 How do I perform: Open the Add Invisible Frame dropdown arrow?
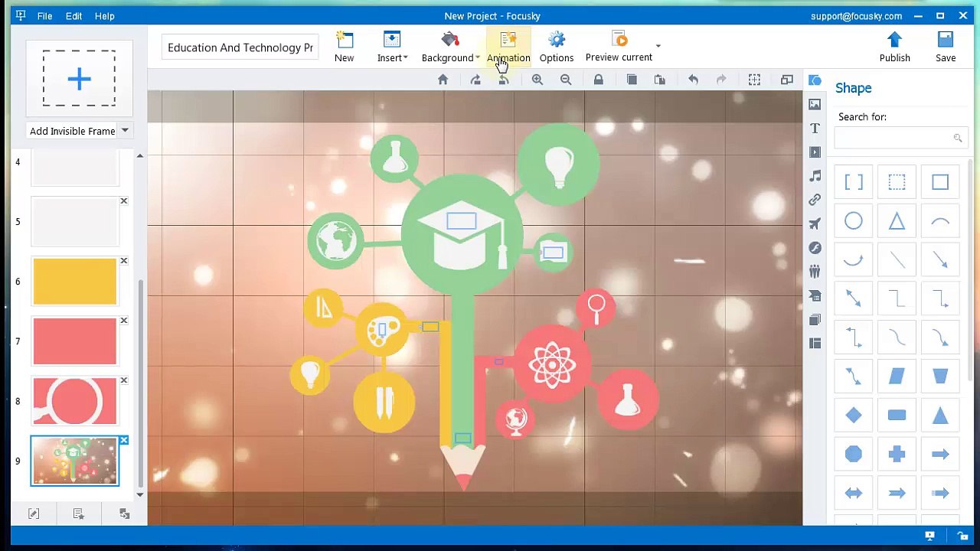pos(125,131)
